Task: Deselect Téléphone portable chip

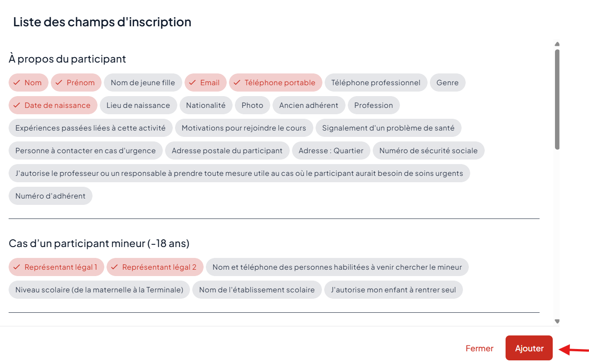Action: pyautogui.click(x=275, y=83)
